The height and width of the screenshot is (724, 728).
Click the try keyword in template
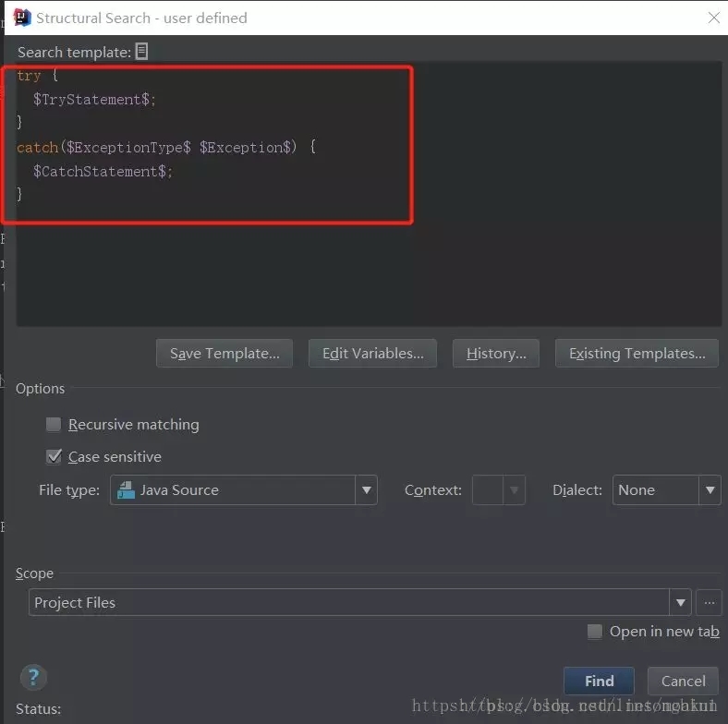click(x=29, y=75)
